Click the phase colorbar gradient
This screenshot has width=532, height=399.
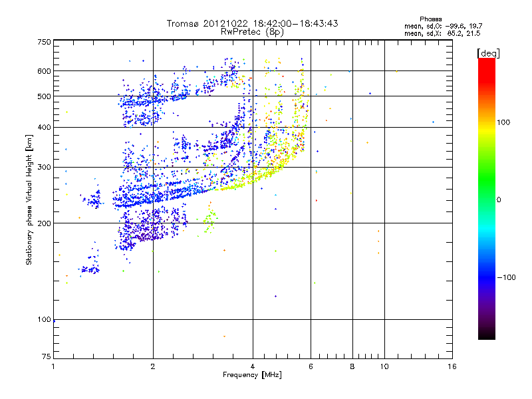pyautogui.click(x=487, y=199)
